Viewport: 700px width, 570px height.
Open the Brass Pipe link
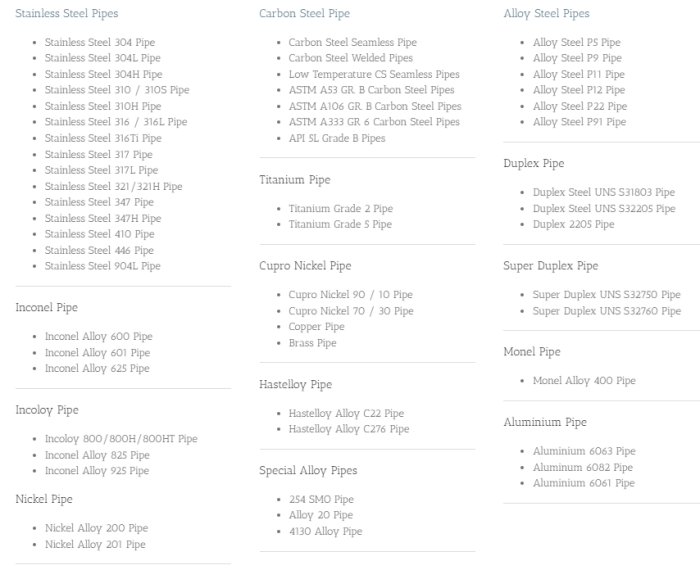point(312,343)
